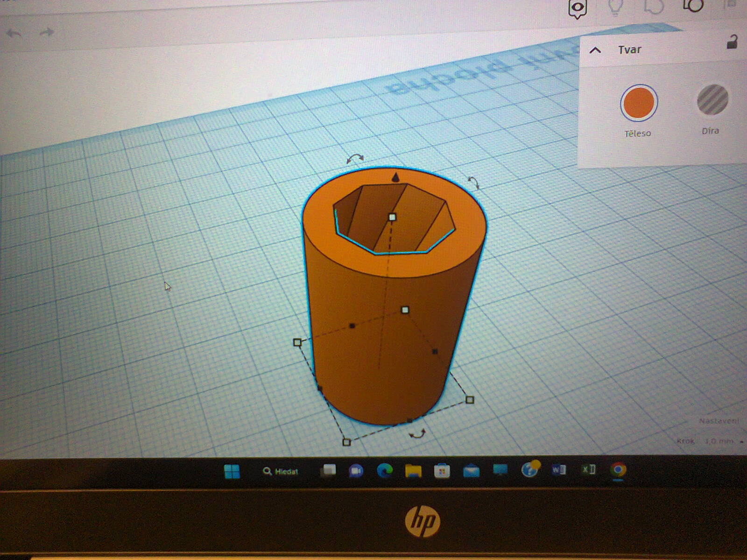Click the Díra label
The image size is (747, 560).
[710, 131]
